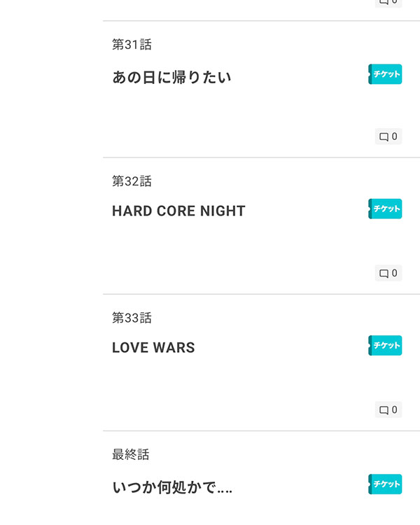420x525 pixels.
Task: Select the 最終話 episode label
Action: pyautogui.click(x=131, y=454)
